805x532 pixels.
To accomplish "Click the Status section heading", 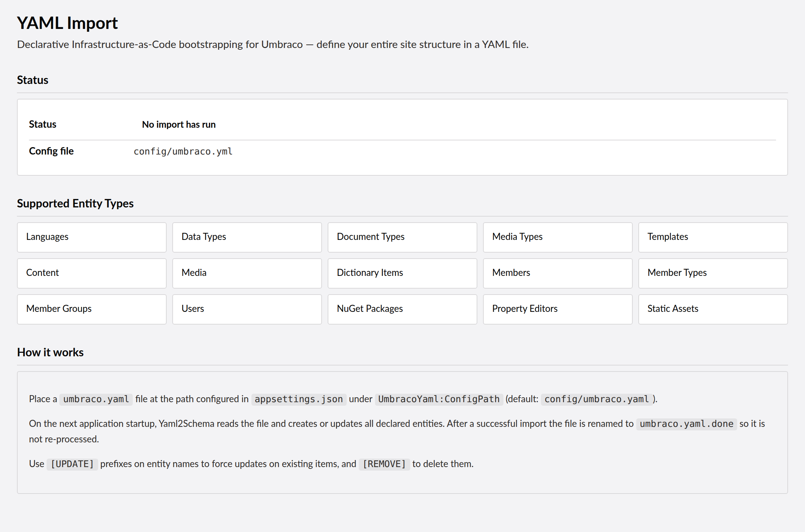I will click(32, 80).
